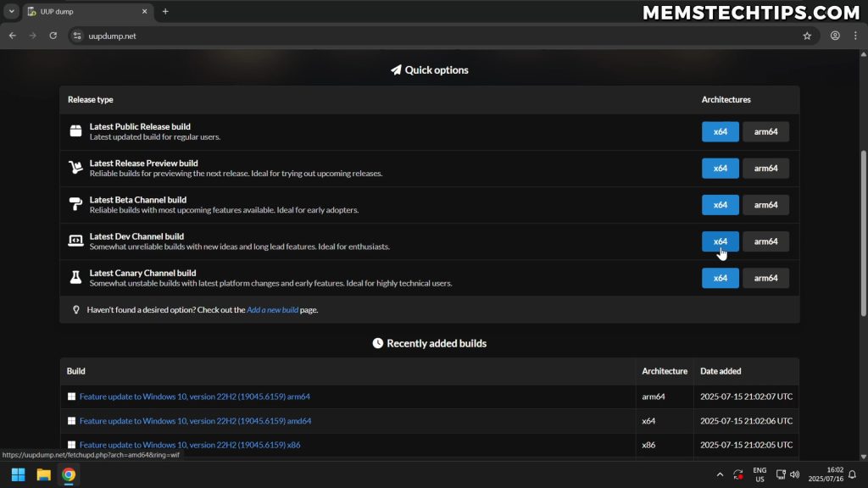The height and width of the screenshot is (488, 868).
Task: Click the 'Latest Beta Channel build' title
Action: [x=138, y=200]
